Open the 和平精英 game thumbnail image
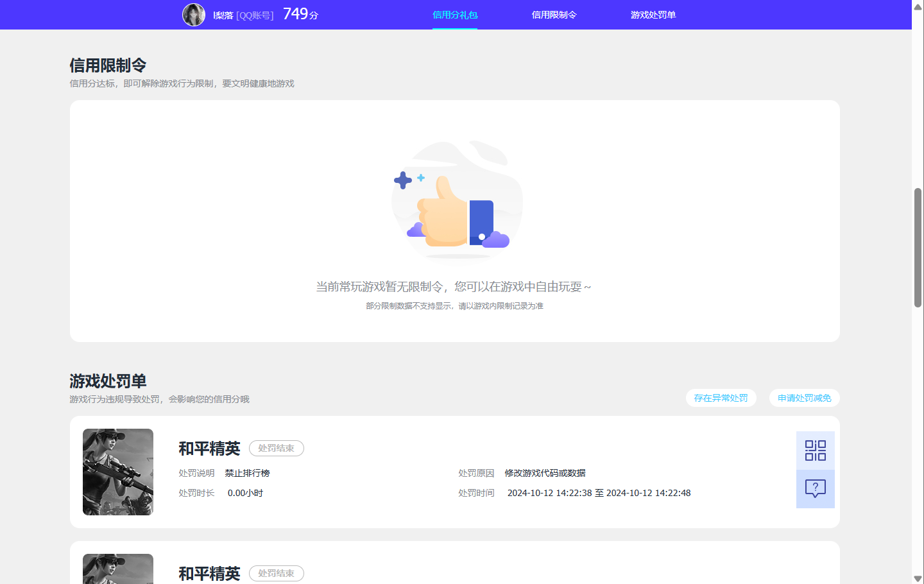924x584 pixels. (117, 472)
